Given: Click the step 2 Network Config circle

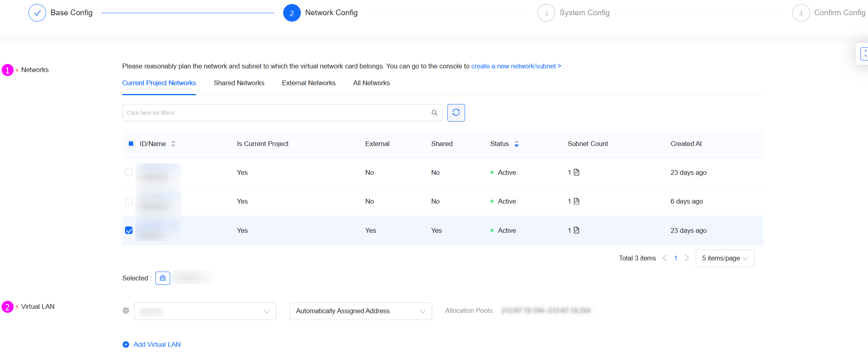Looking at the screenshot, I should coord(292,13).
